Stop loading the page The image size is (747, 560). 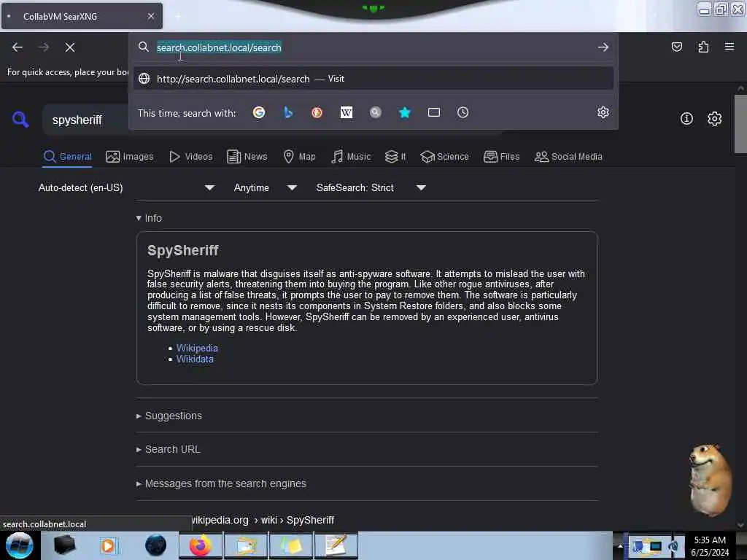70,47
